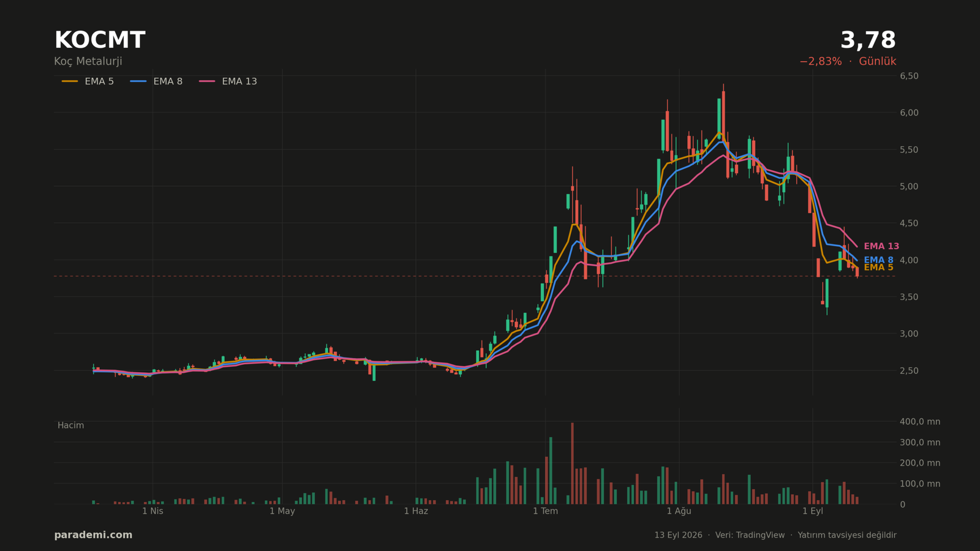Select the EMA 8 legend entry
Viewport: 980px width, 551px height.
coord(157,81)
